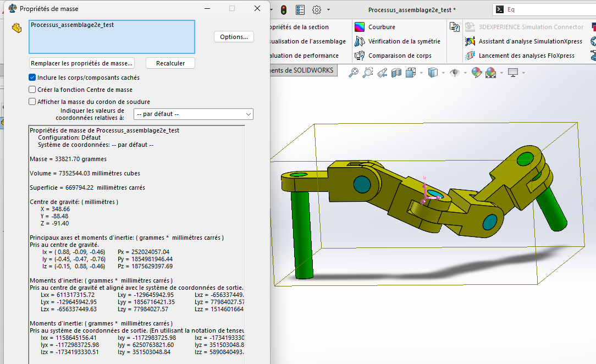
Task: Click the Courbure curvature icon
Action: point(360,27)
